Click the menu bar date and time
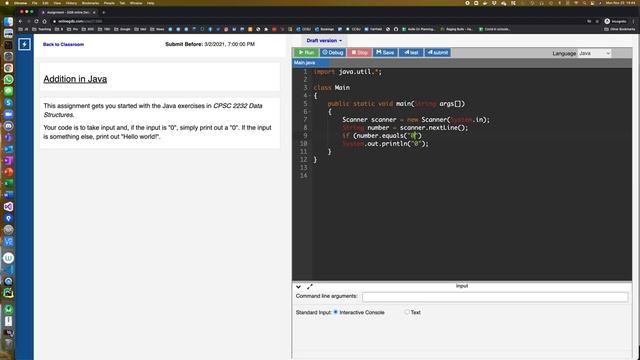 pos(620,3)
